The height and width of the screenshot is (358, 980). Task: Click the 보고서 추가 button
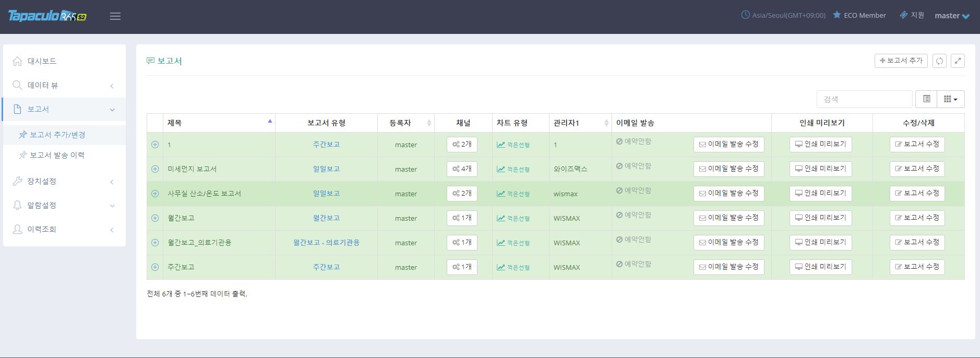(x=901, y=61)
